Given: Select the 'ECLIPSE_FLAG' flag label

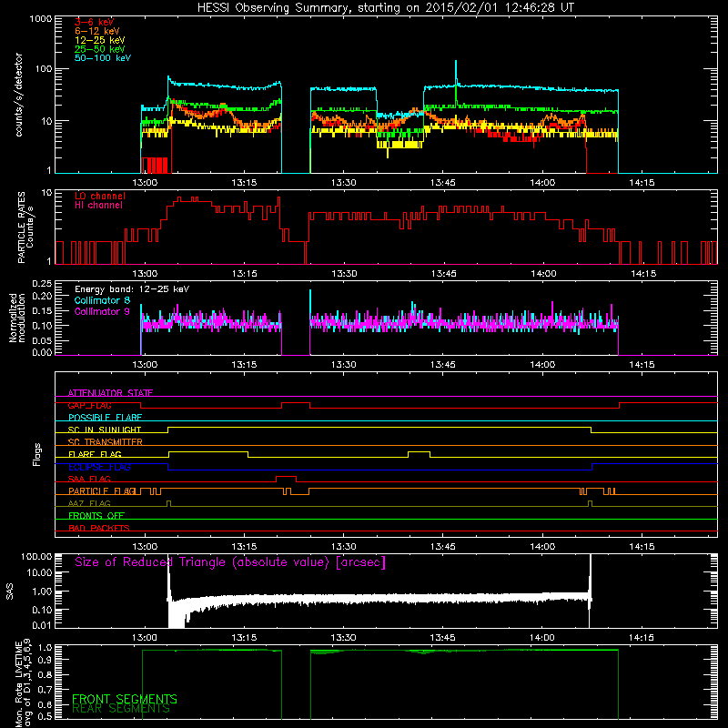Looking at the screenshot, I should [x=99, y=467].
